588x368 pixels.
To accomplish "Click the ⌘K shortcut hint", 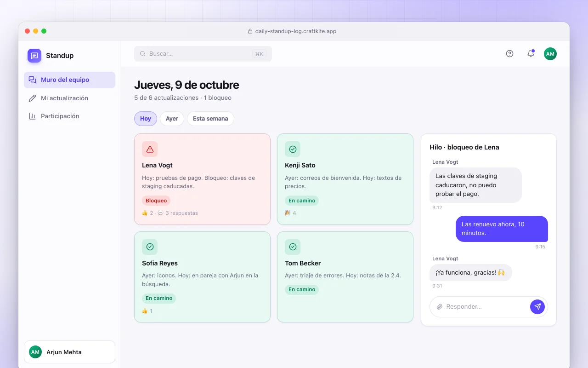I will point(259,54).
